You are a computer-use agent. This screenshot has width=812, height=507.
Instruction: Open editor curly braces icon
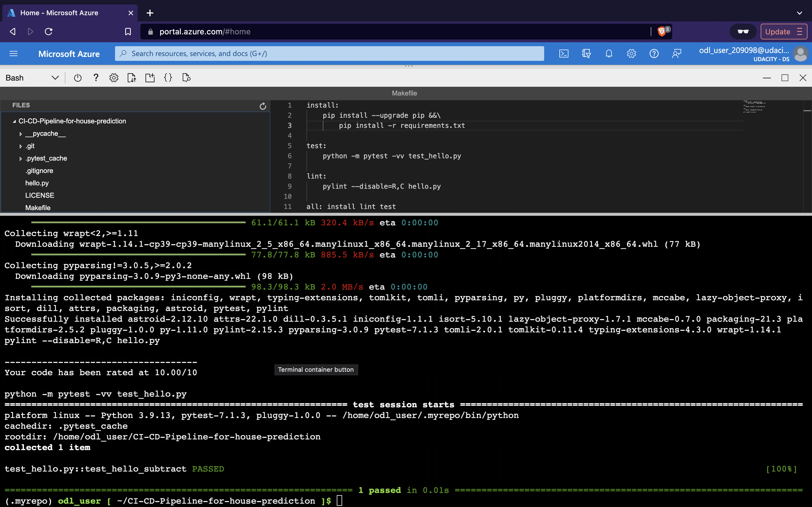pyautogui.click(x=168, y=78)
